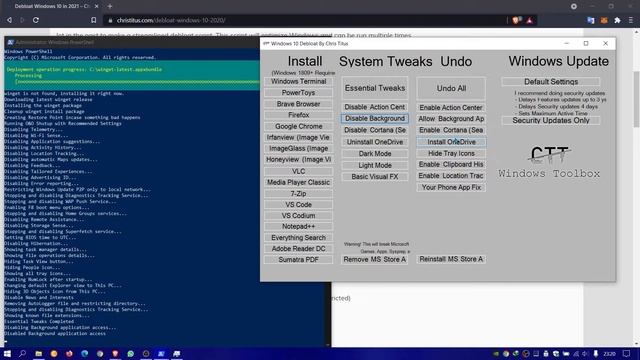Click the VS Code install button
640x360 pixels.
point(298,204)
